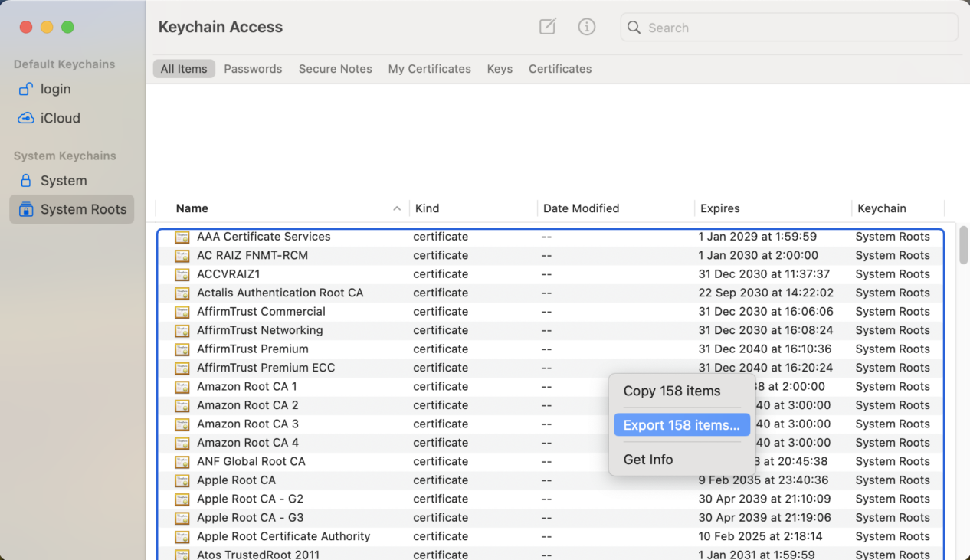Screen dimensions: 970x560
Task: Click the lock icon next to System
Action: pyautogui.click(x=26, y=181)
